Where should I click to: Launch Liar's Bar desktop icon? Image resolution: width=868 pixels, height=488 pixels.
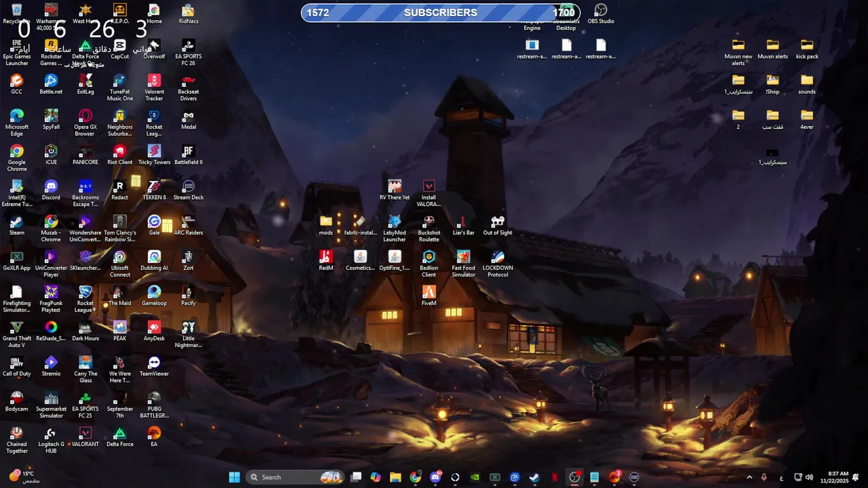[463, 225]
